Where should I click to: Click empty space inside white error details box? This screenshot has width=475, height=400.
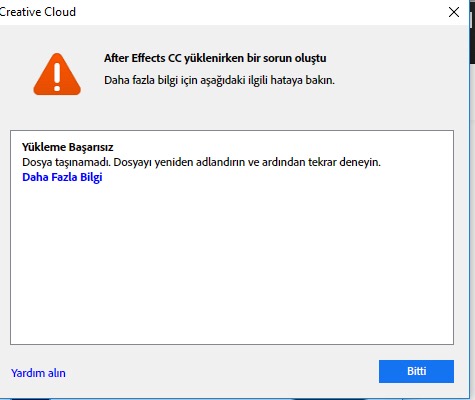[232, 263]
